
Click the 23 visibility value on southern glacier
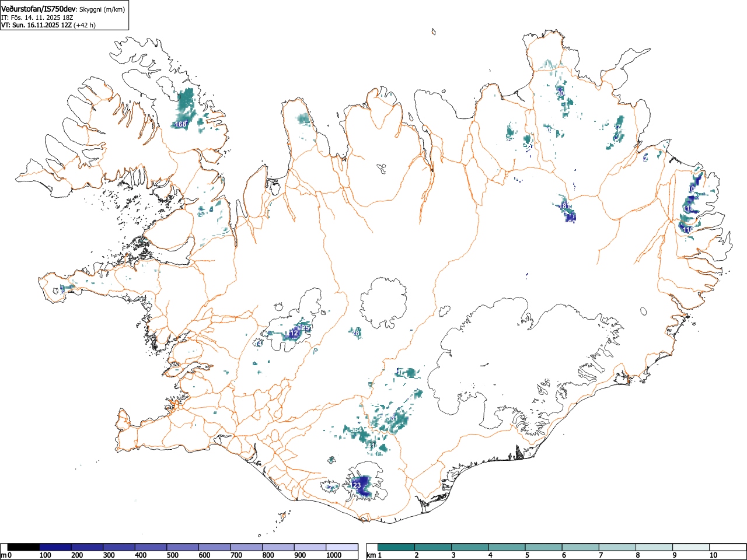click(357, 485)
